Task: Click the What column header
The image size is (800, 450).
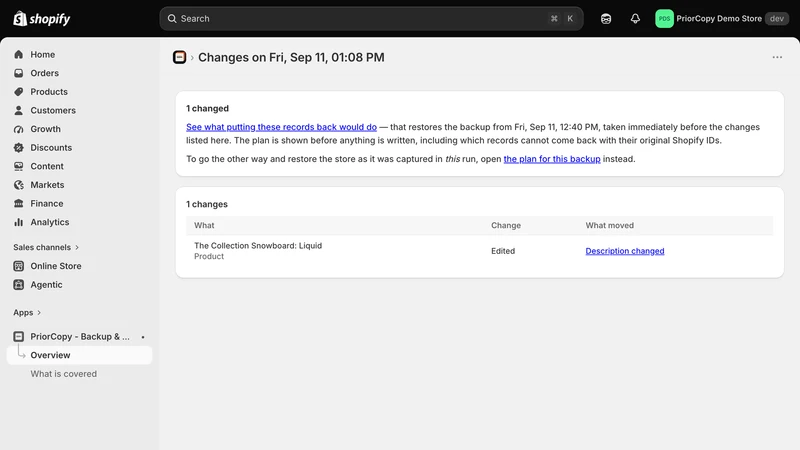Action: tap(204, 226)
